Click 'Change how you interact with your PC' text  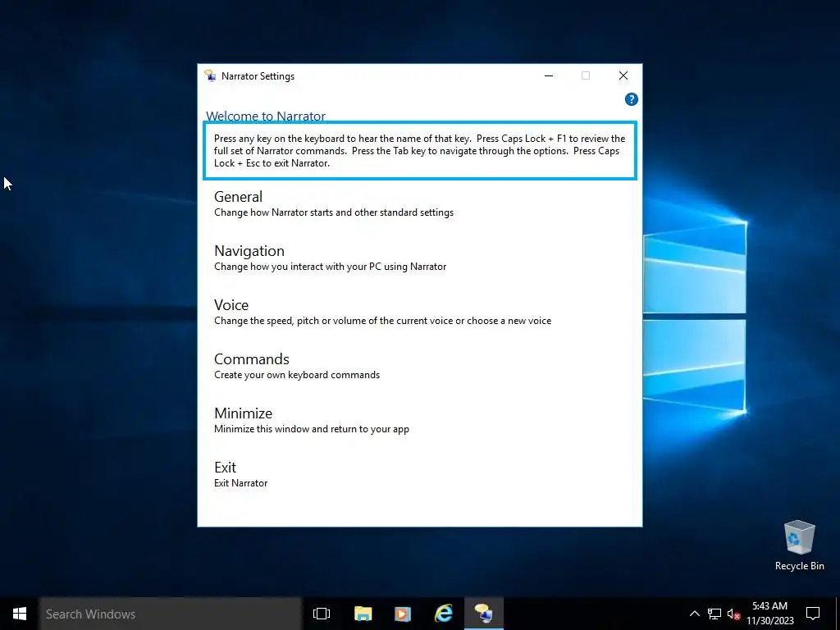[330, 267]
